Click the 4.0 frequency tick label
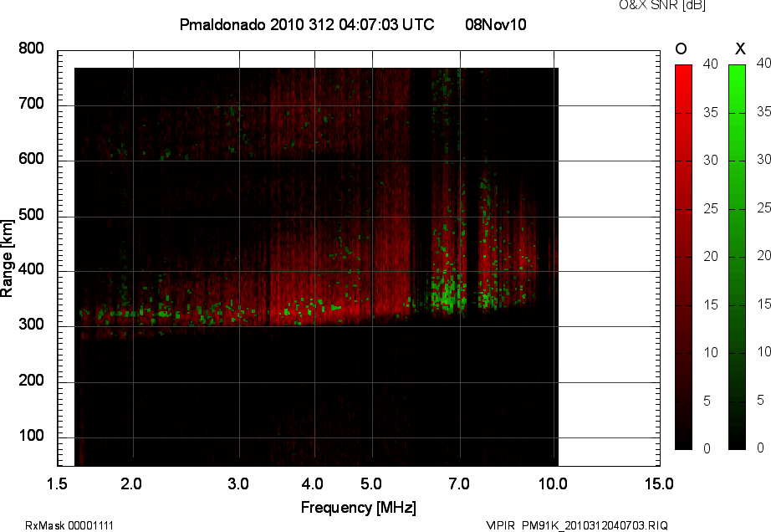771x532 pixels. (x=313, y=483)
